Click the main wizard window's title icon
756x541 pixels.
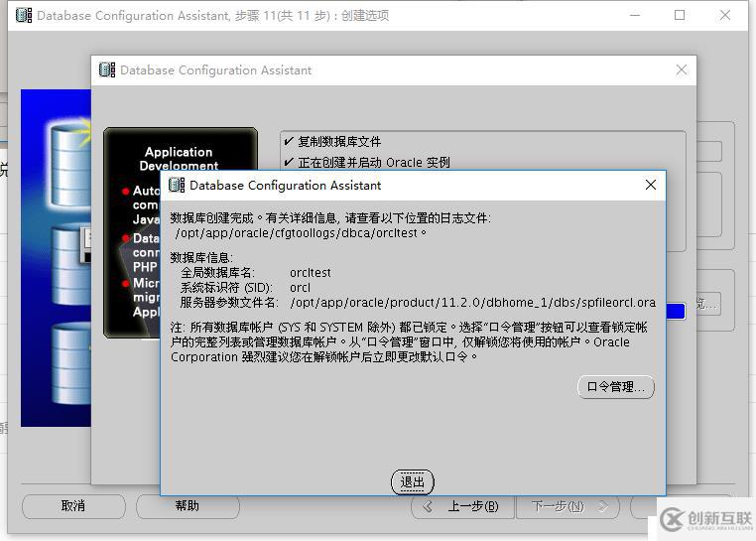click(24, 16)
